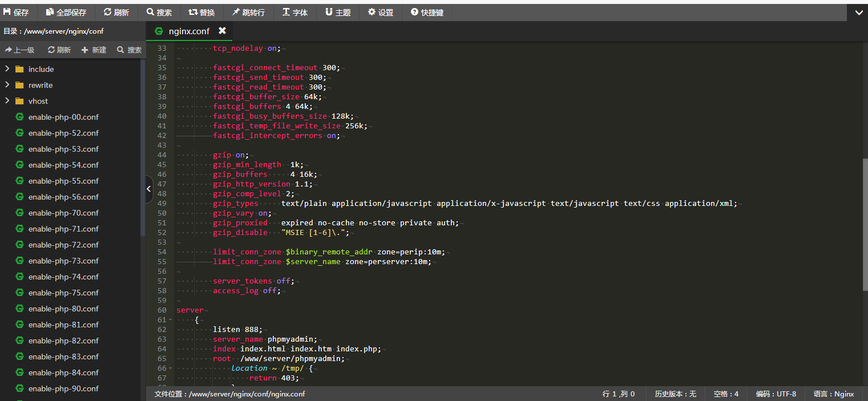Screen dimensions: 868x401
Task: Open enable-php-81.conf file
Action: (x=63, y=325)
